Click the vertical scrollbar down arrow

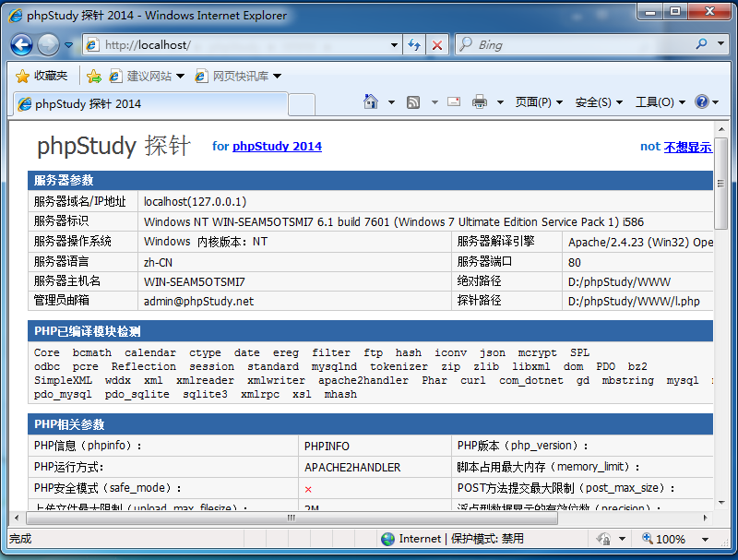click(720, 503)
